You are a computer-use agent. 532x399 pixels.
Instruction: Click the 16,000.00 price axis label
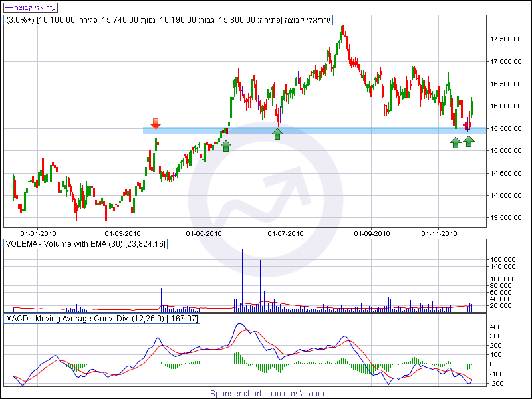[505, 106]
